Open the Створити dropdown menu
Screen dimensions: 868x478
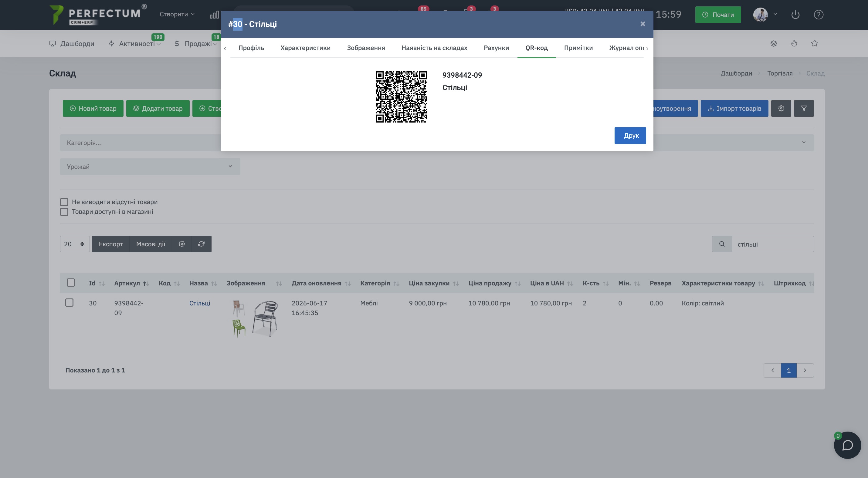(177, 14)
